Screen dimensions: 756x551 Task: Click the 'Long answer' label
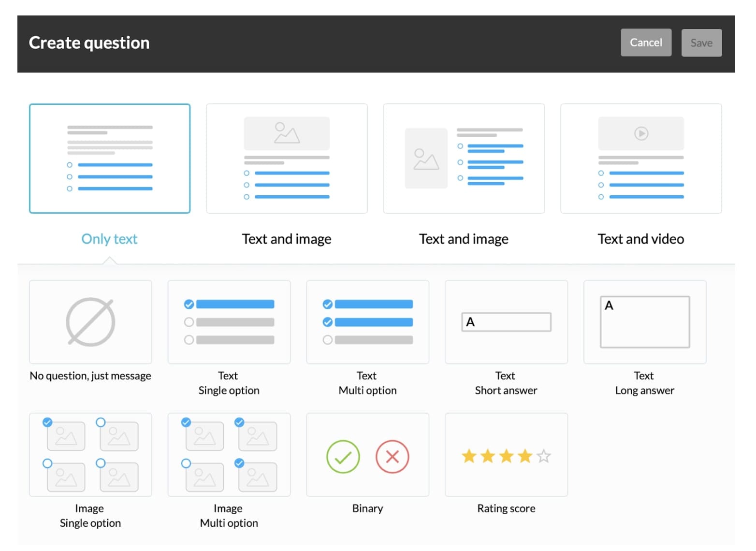[x=645, y=391]
